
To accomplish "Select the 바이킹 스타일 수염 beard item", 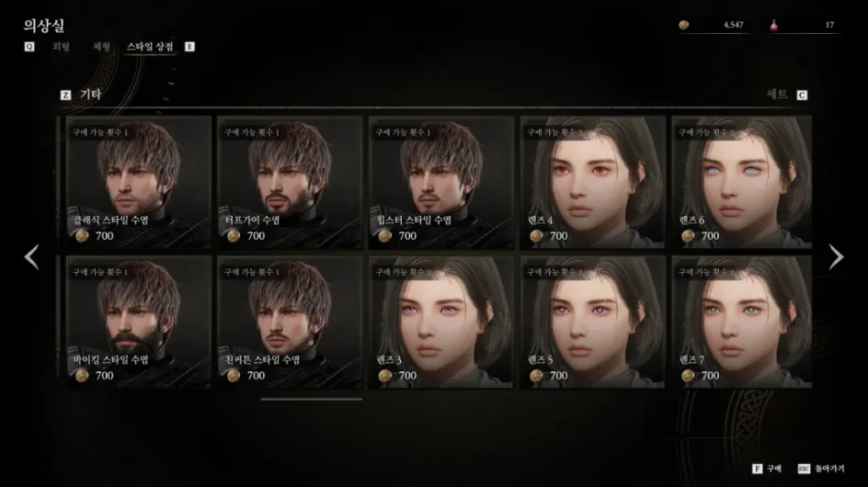I will (138, 322).
